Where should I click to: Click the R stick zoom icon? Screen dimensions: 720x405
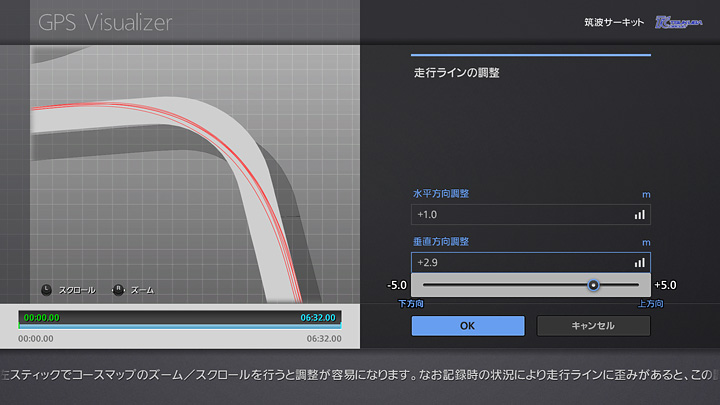pos(118,290)
